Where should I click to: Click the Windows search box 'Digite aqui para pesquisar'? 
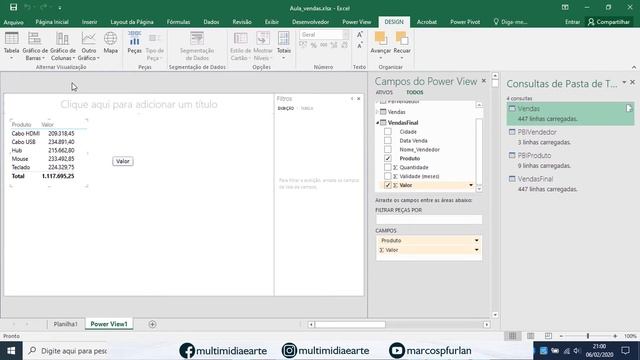click(66, 351)
